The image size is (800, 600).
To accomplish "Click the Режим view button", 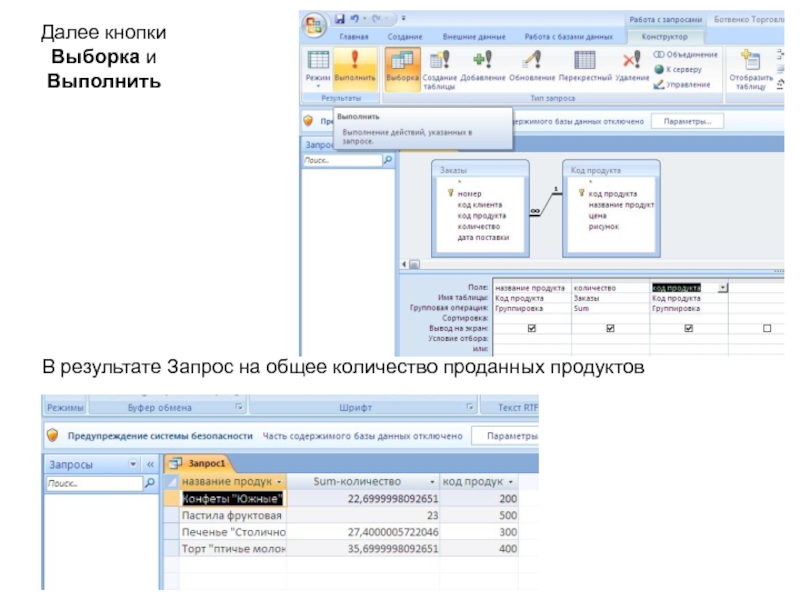I will [318, 68].
